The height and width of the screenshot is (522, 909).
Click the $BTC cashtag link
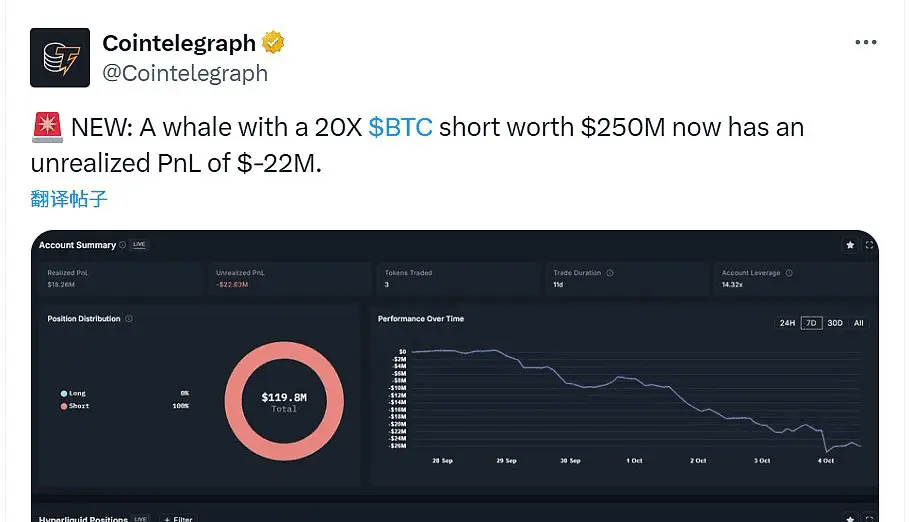400,128
